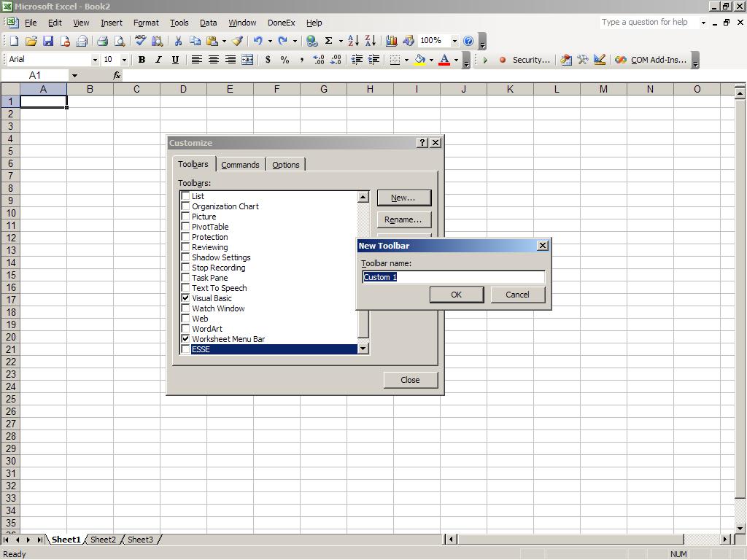Click the Insert Function fx icon

[x=117, y=75]
